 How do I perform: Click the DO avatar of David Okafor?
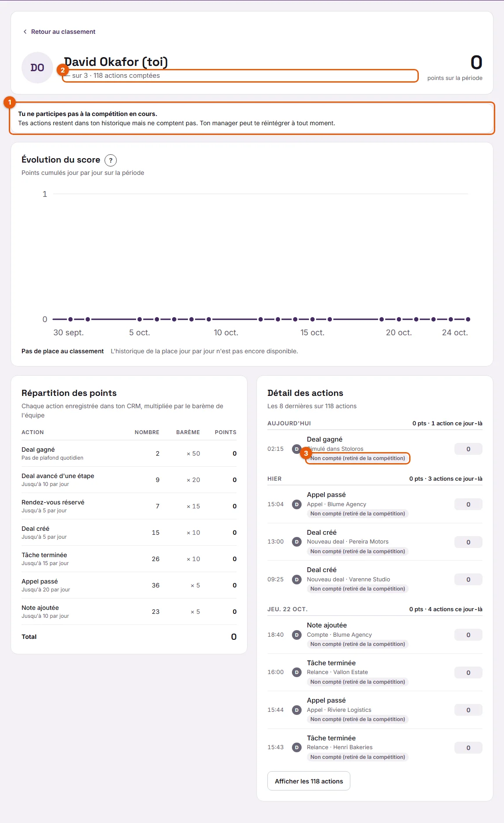37,68
